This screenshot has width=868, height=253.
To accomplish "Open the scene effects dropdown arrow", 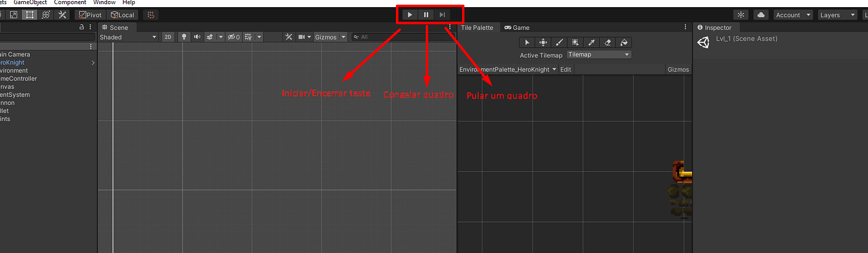I will pyautogui.click(x=221, y=37).
